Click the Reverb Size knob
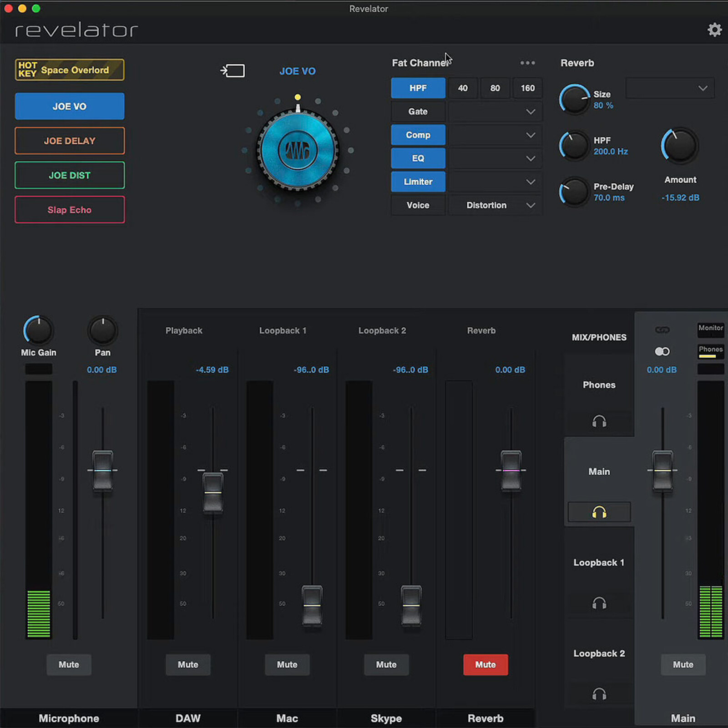This screenshot has height=728, width=728. point(574,99)
